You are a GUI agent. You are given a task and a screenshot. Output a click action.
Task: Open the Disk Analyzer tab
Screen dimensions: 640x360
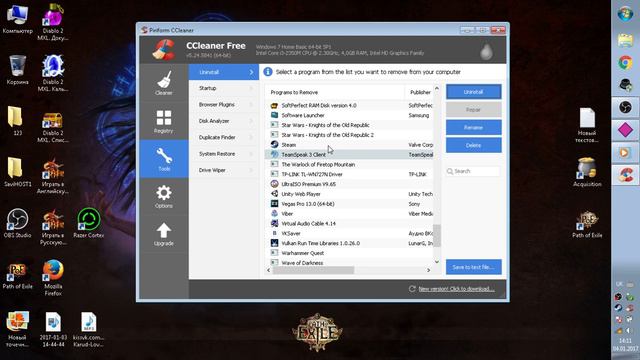pos(224,121)
